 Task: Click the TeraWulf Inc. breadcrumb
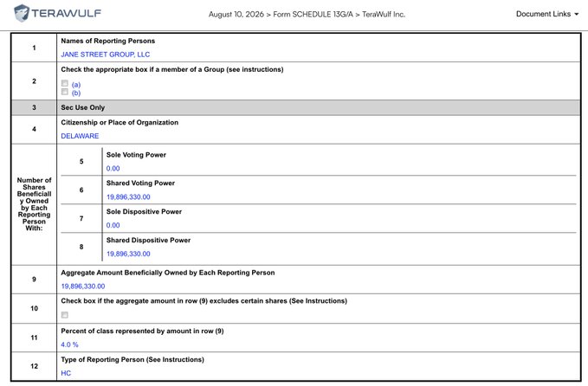pos(384,14)
